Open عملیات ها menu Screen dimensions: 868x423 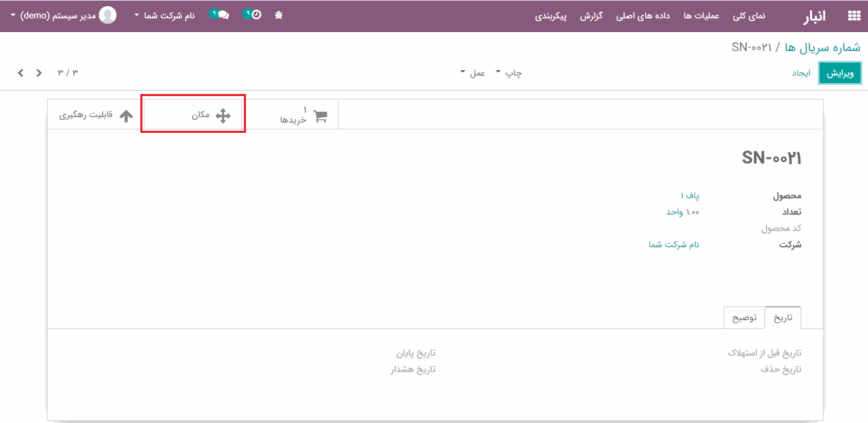coord(701,16)
